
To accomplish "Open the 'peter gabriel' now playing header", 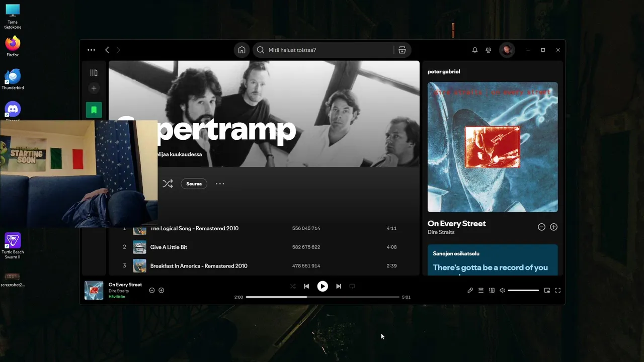I will tap(444, 71).
